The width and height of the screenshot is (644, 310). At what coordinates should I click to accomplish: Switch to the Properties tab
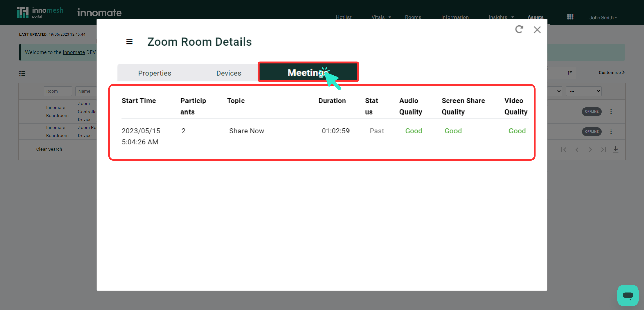coord(155,73)
